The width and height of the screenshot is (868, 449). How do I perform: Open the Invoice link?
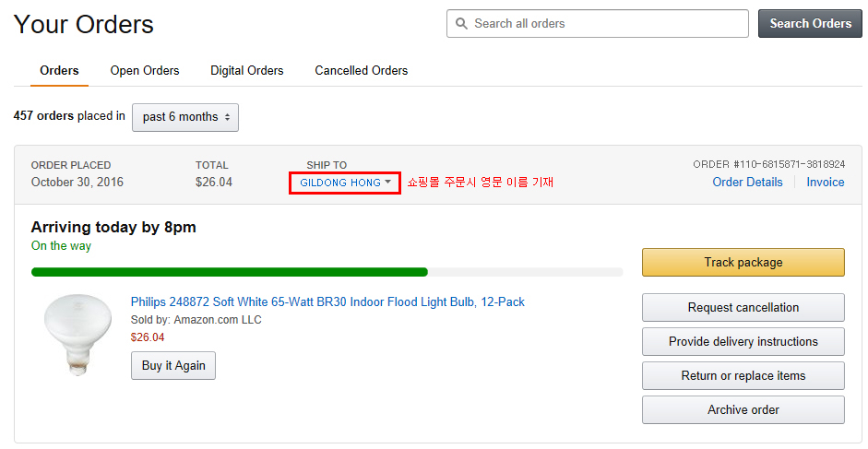point(825,183)
